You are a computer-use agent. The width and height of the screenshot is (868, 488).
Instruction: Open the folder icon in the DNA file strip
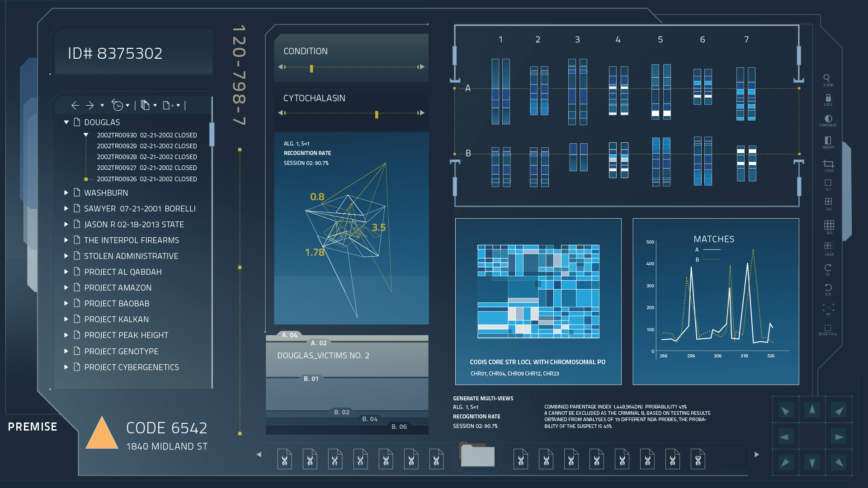(x=477, y=455)
